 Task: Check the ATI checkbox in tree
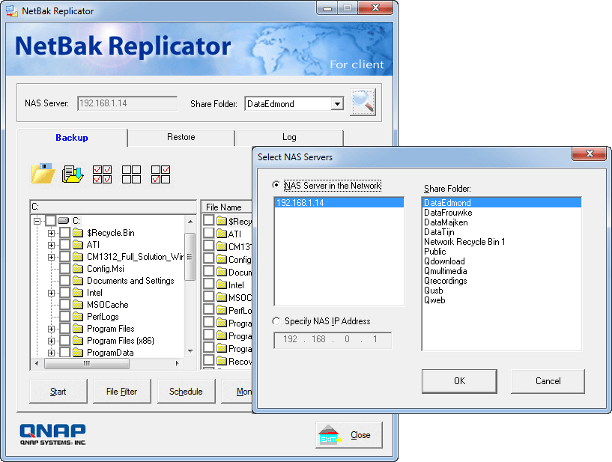(65, 245)
